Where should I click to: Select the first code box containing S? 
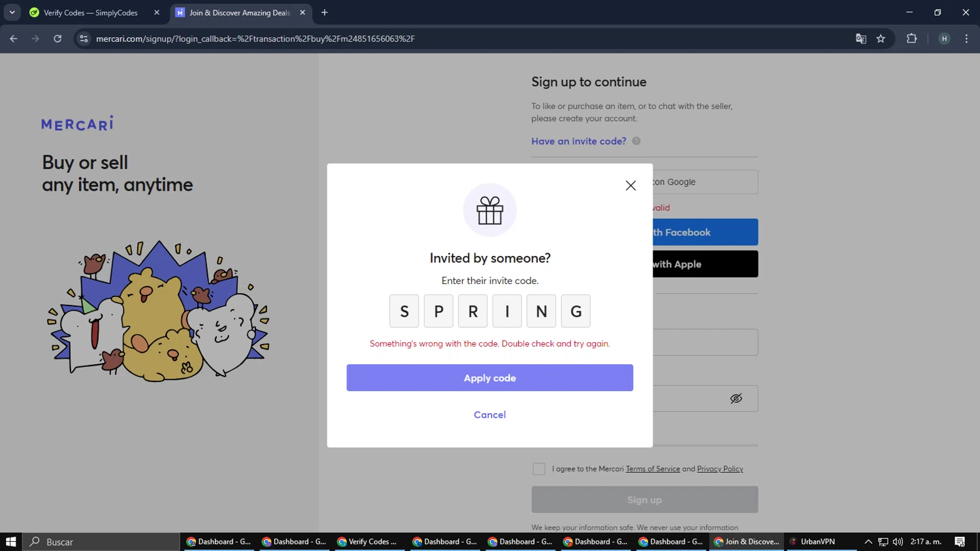404,311
